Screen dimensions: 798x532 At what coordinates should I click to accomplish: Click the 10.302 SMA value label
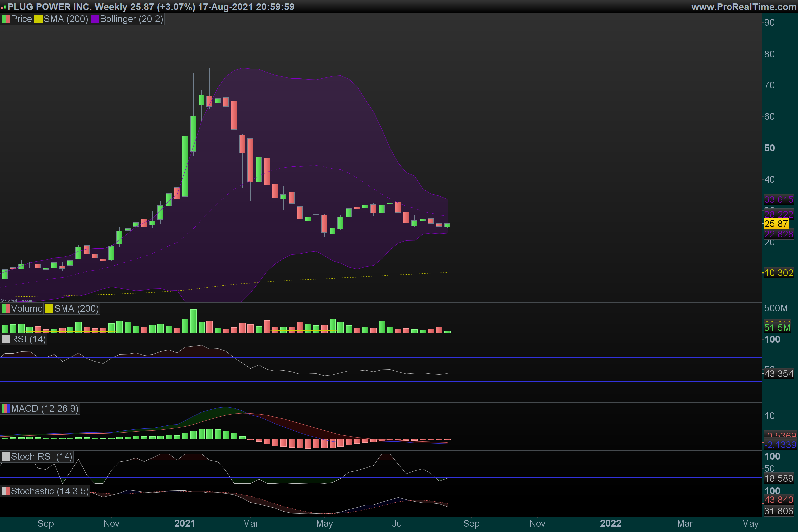(778, 273)
